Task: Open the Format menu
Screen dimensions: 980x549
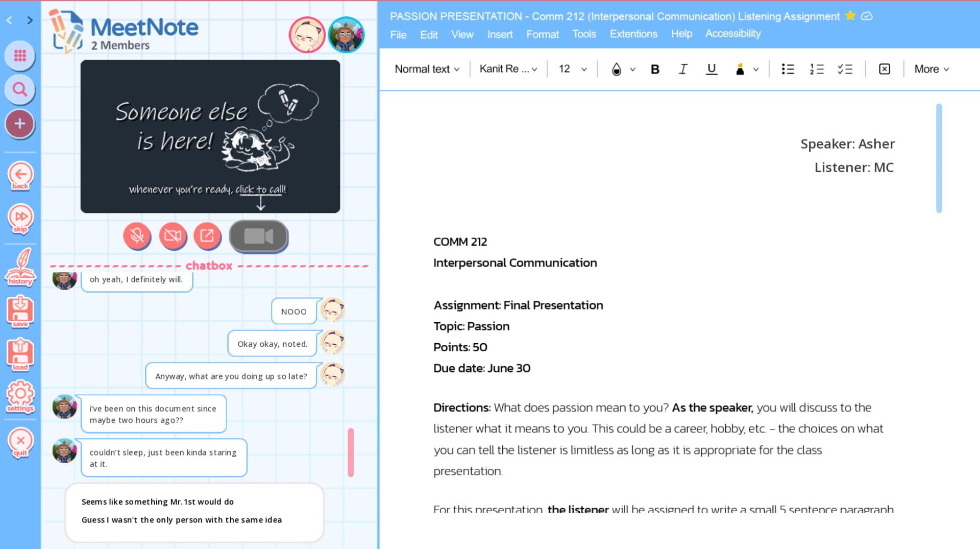Action: pos(543,34)
